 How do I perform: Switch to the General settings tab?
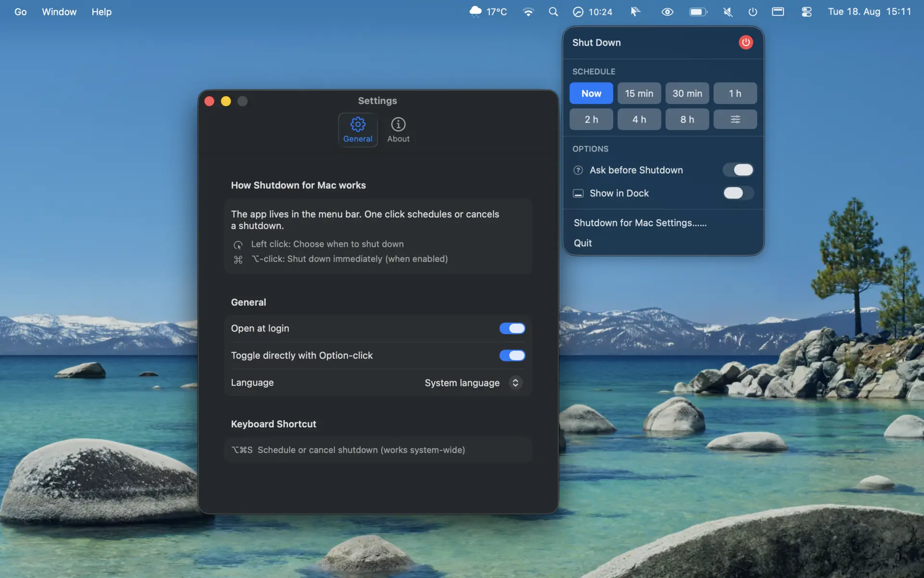pyautogui.click(x=358, y=130)
